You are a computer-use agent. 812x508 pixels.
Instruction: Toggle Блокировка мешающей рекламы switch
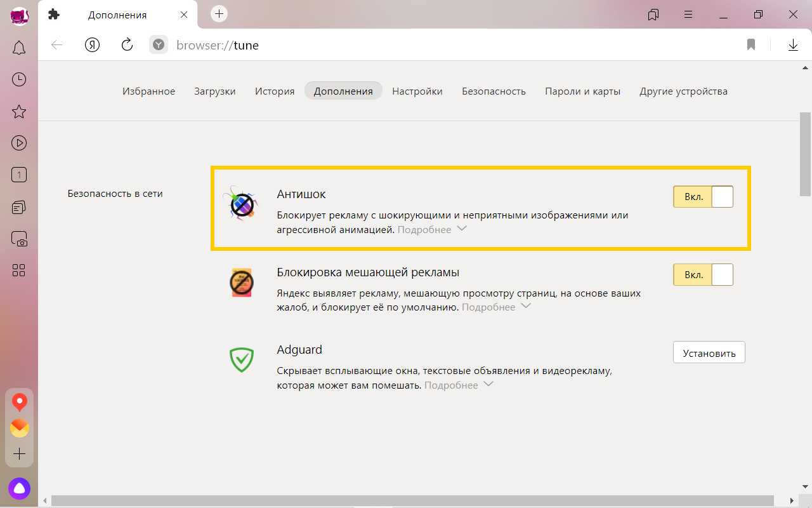[703, 275]
